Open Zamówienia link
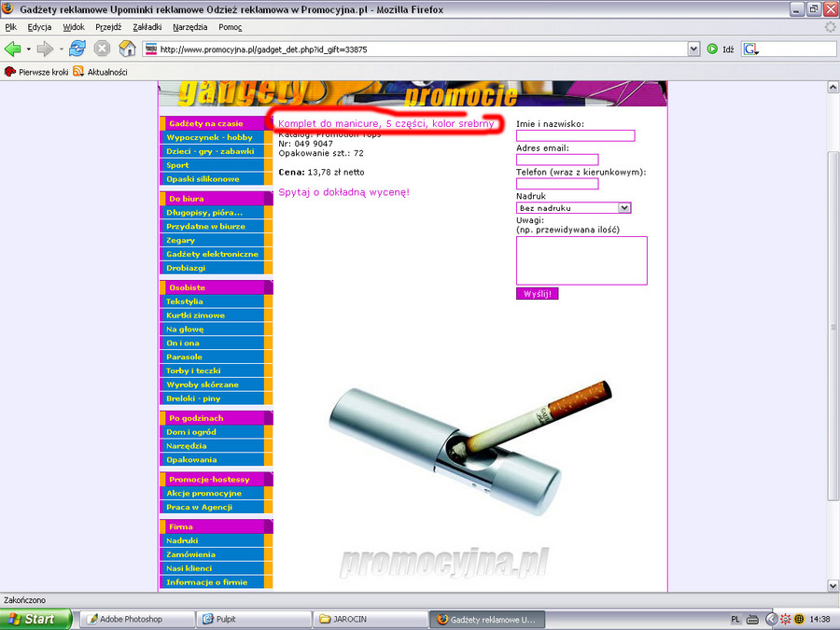 pyautogui.click(x=212, y=554)
